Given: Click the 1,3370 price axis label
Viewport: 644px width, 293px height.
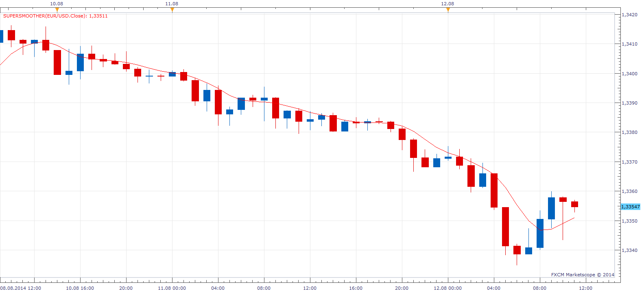Looking at the screenshot, I should click(x=630, y=162).
